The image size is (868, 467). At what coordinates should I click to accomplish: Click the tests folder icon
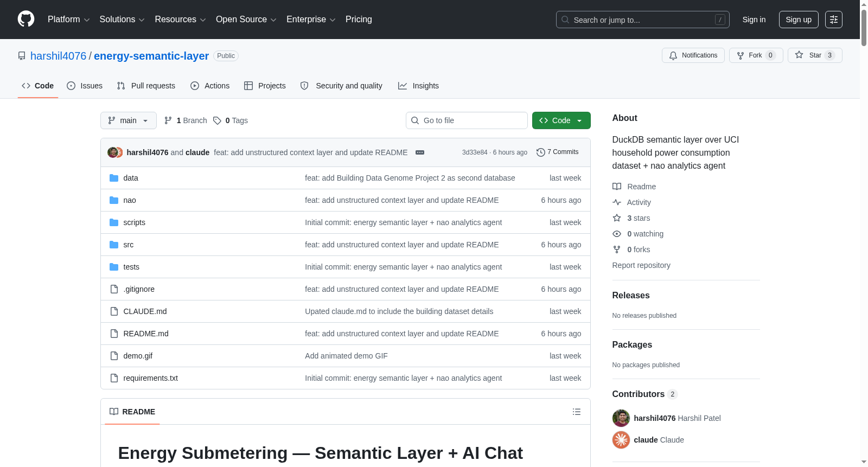point(114,267)
